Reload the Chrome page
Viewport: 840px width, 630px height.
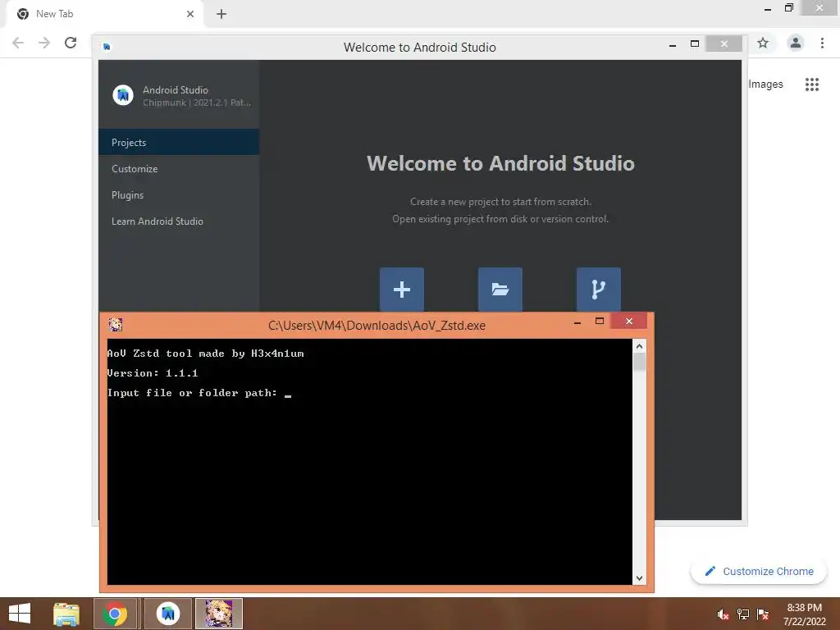click(x=71, y=43)
